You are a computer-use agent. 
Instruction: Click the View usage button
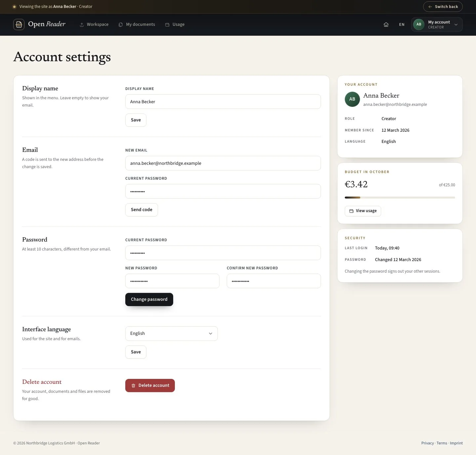pos(363,211)
